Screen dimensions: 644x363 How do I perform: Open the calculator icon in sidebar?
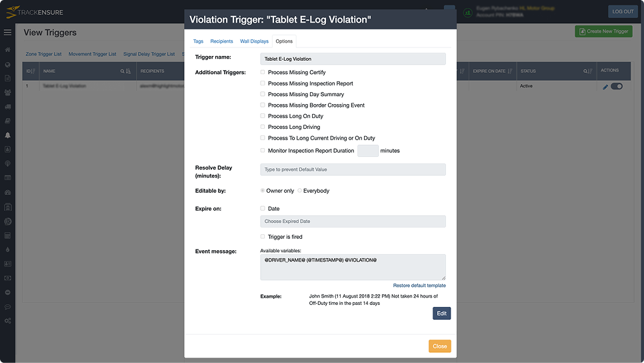[x=7, y=236]
